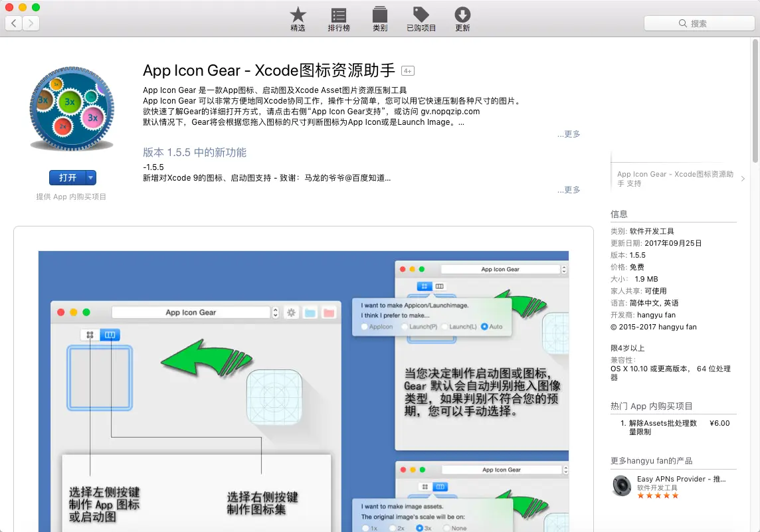Viewport: 760px width, 532px height.
Task: Open Easy APNs Provider product
Action: pyautogui.click(x=681, y=479)
